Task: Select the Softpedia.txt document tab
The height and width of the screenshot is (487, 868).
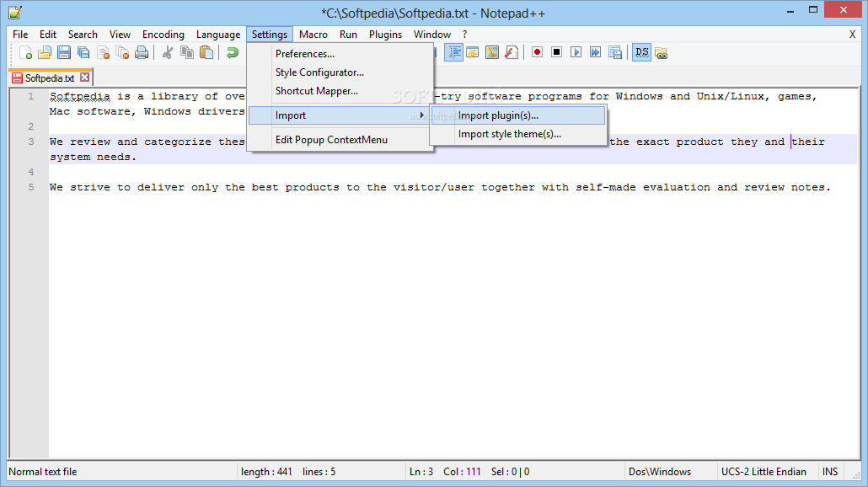Action: click(x=50, y=78)
